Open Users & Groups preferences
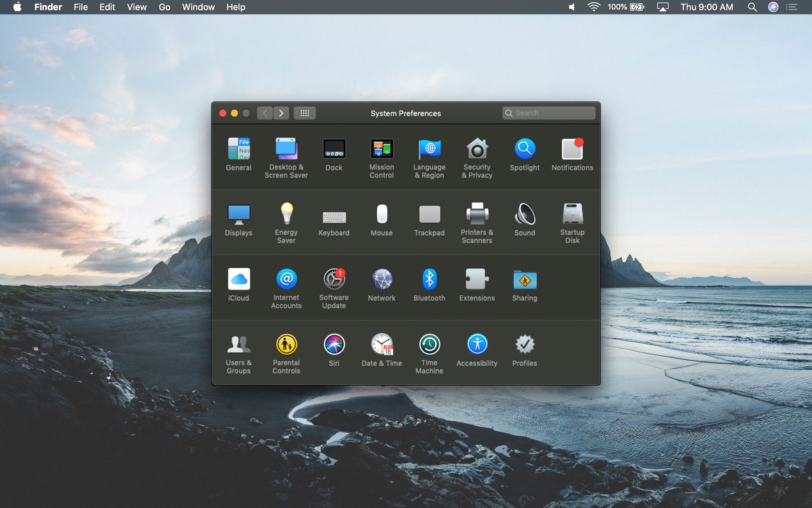Screen dimensions: 812x508 (x=239, y=345)
